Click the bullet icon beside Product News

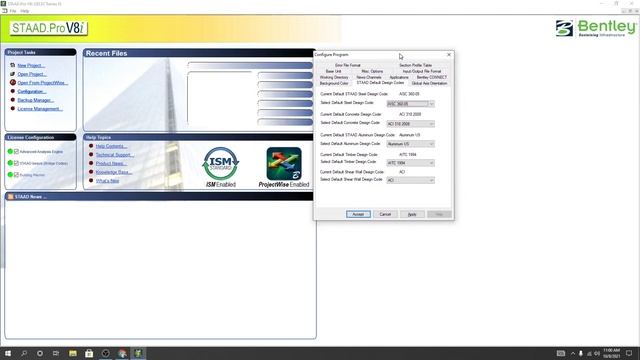pyautogui.click(x=91, y=163)
